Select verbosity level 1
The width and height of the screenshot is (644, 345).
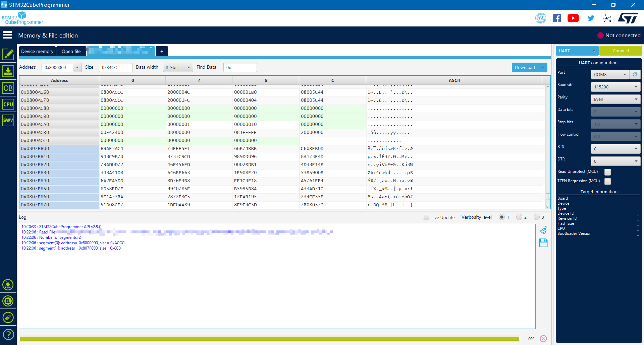(502, 217)
